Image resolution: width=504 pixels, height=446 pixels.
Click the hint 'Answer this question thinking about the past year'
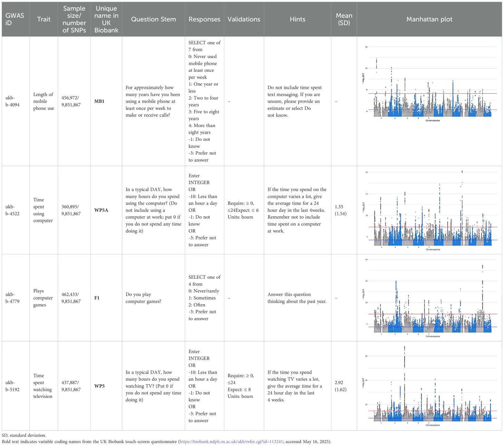tap(297, 298)
